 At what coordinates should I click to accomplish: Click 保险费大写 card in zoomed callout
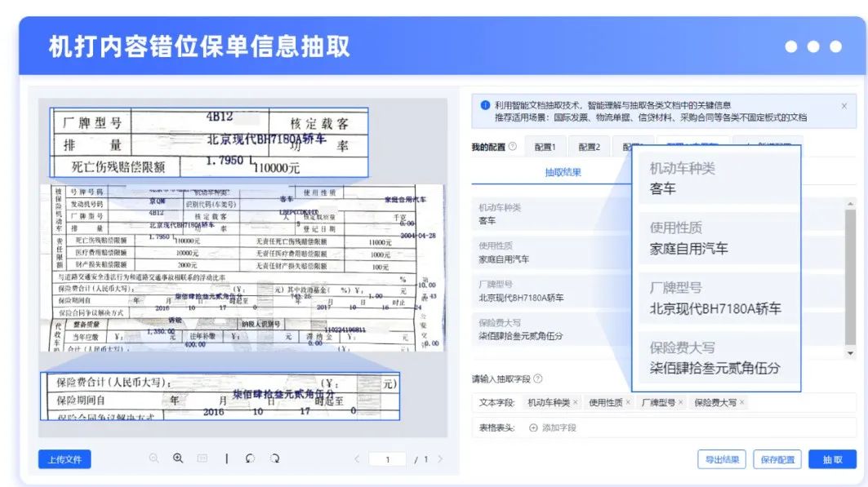718,357
